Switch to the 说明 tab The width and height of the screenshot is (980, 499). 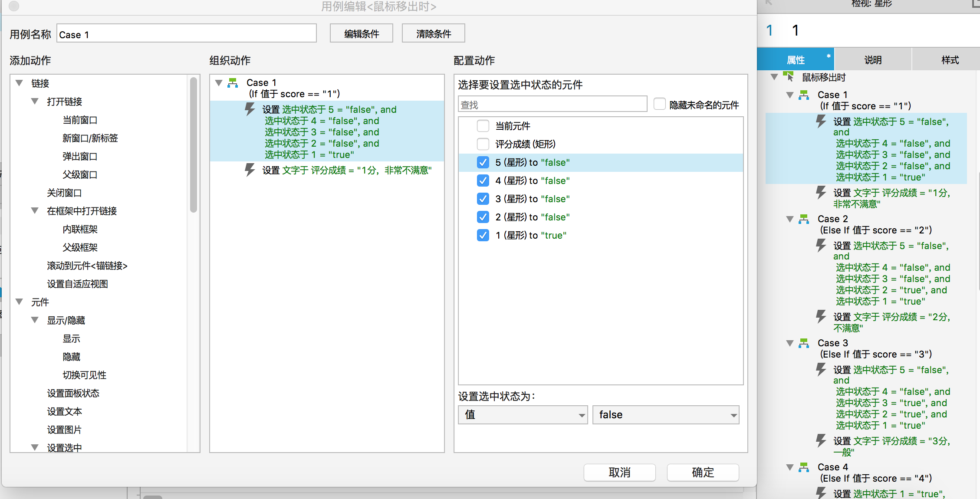point(873,60)
